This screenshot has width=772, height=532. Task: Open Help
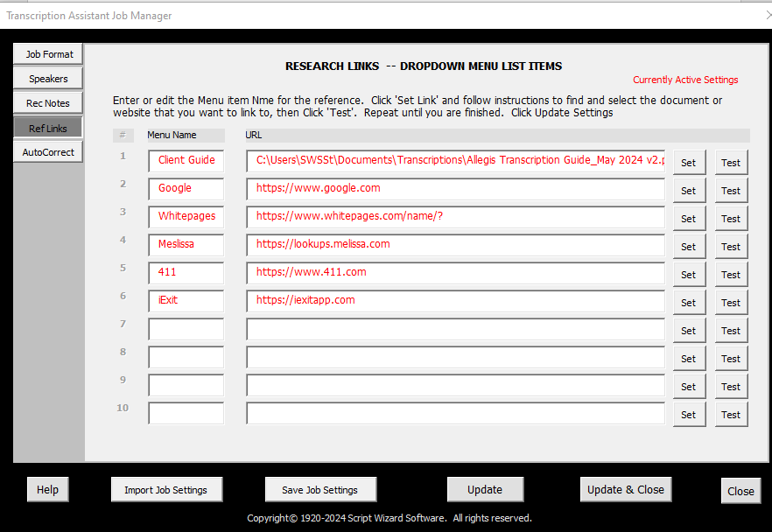48,490
